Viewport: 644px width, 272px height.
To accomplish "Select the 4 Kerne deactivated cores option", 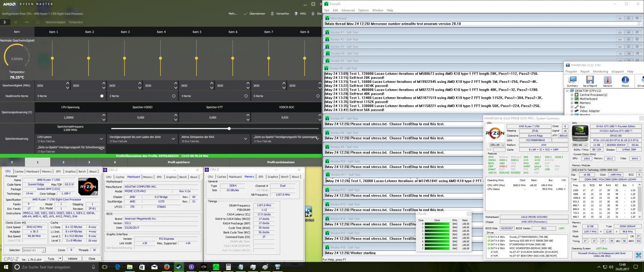I will (x=246, y=96).
